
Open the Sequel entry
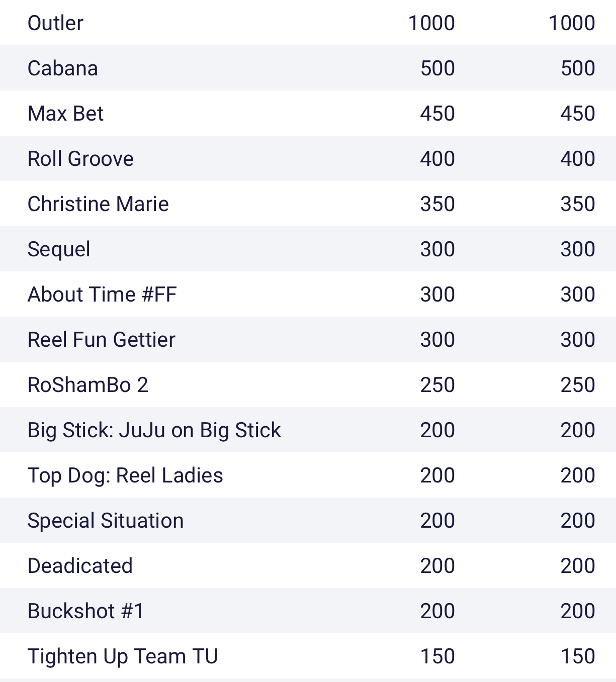click(x=59, y=249)
